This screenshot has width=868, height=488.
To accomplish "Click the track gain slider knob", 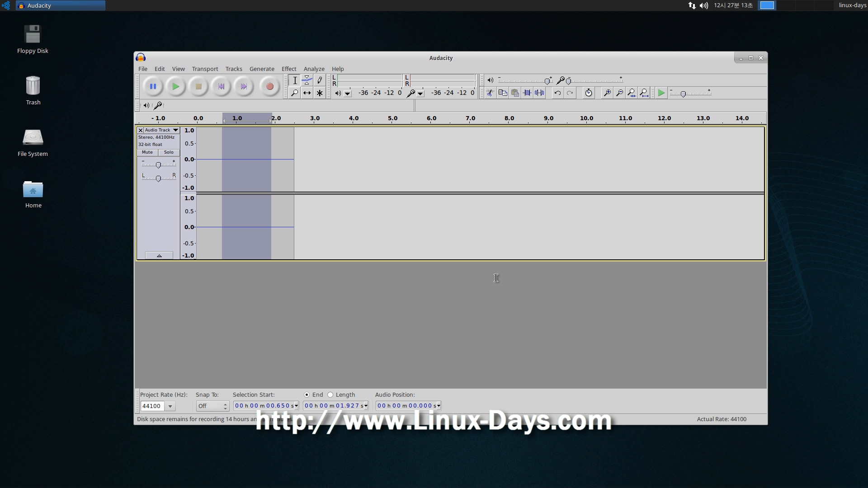I will click(158, 165).
